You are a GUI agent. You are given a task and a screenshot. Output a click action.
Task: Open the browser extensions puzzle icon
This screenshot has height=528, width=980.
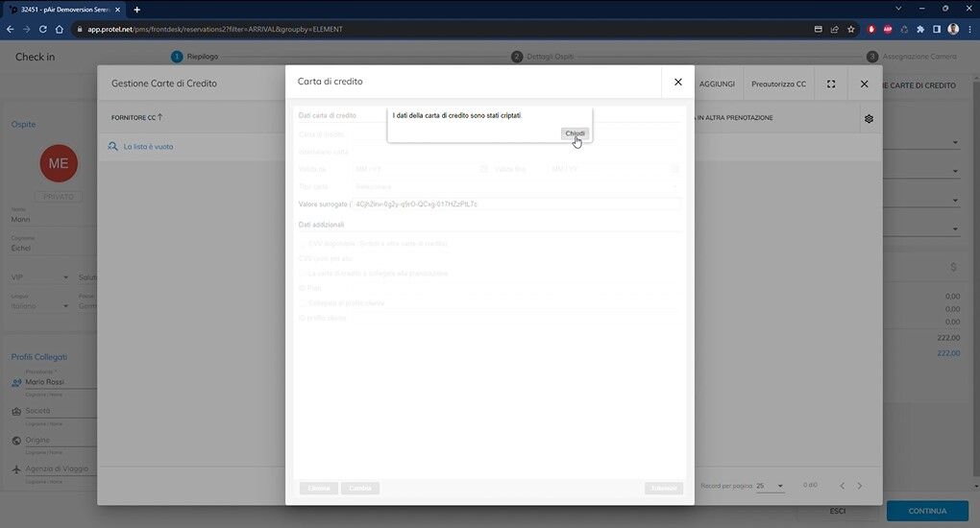[x=920, y=29]
